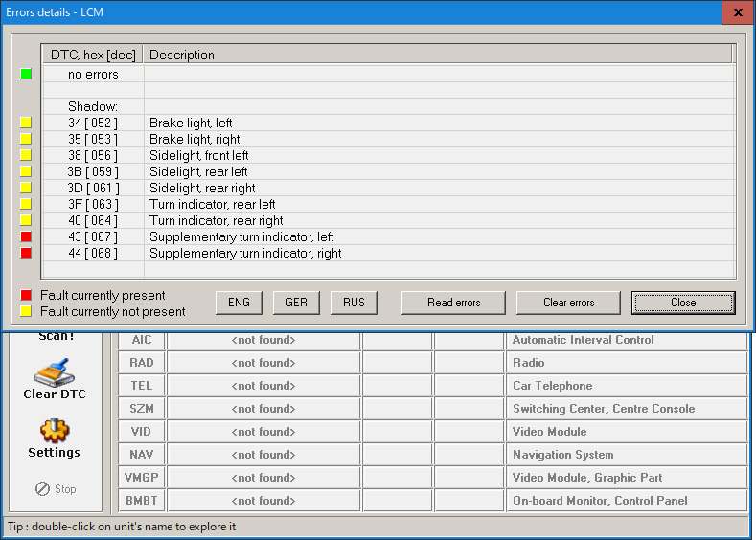The height and width of the screenshot is (540, 756).
Task: Click yellow marker beside Sidelight, front left
Action: pos(26,155)
